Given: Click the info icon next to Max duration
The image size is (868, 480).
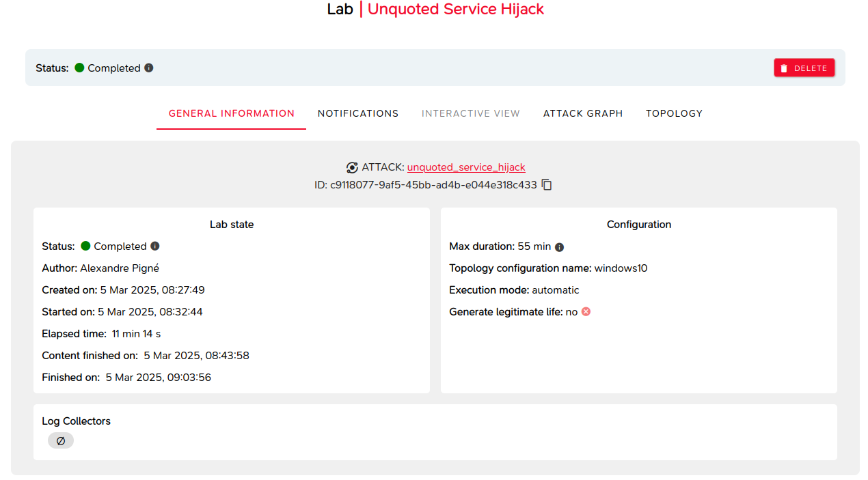Looking at the screenshot, I should pyautogui.click(x=560, y=247).
